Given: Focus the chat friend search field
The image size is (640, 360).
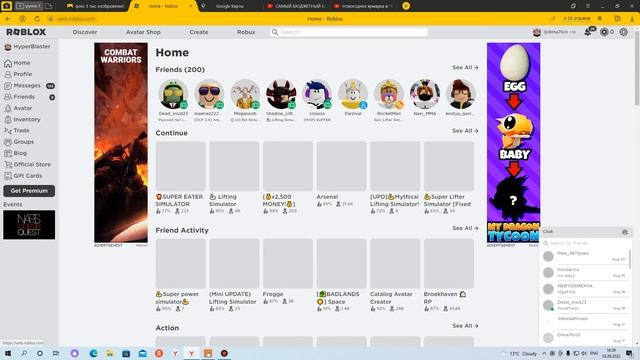Looking at the screenshot, I should [x=586, y=243].
